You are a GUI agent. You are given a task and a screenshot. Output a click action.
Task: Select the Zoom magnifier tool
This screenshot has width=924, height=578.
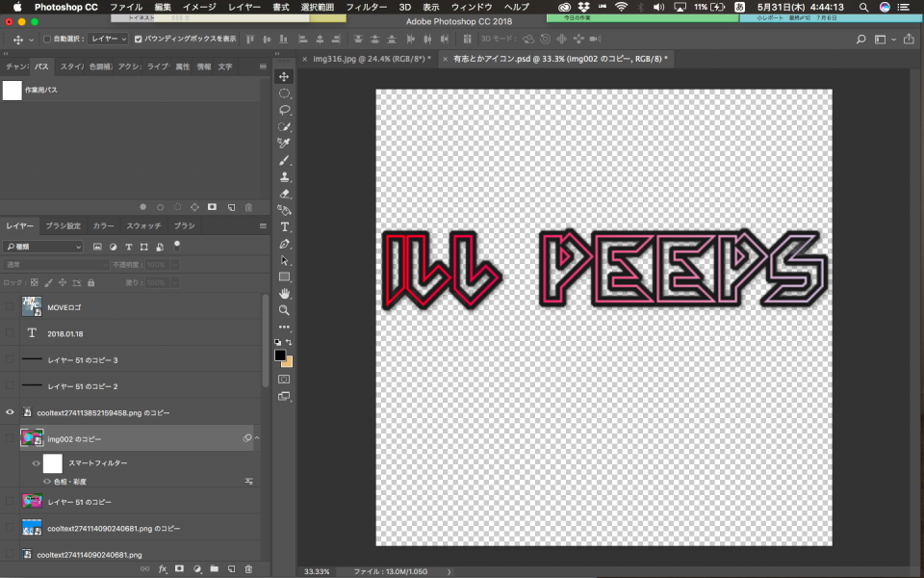285,310
